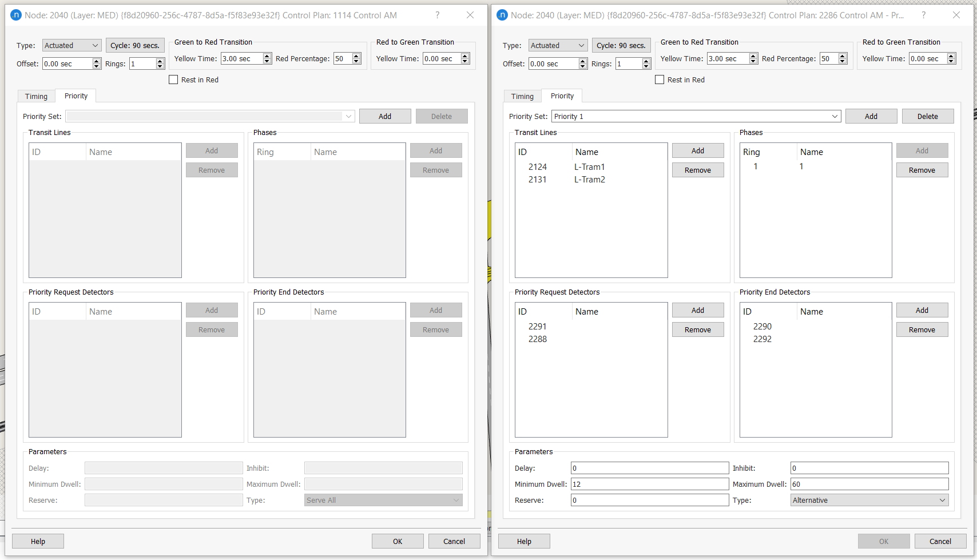
Task: Check Rest in Red in right dialog
Action: 660,80
